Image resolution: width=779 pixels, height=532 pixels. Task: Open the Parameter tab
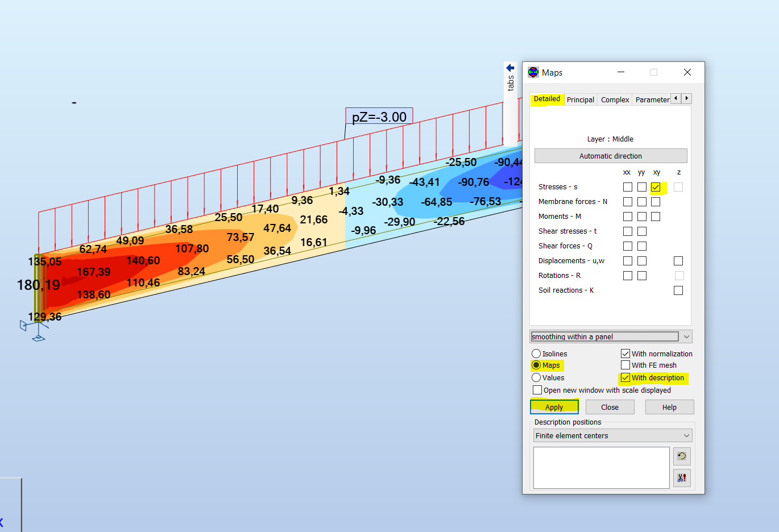(652, 99)
